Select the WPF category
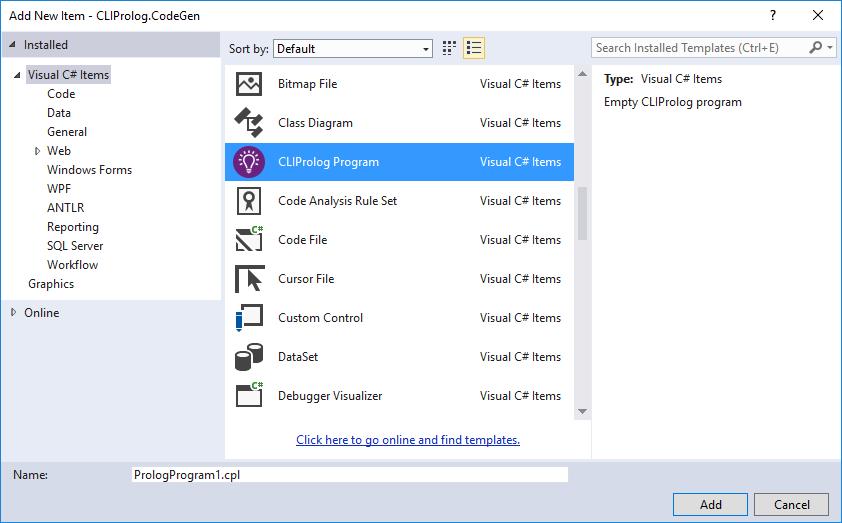842x523 pixels. (x=59, y=188)
